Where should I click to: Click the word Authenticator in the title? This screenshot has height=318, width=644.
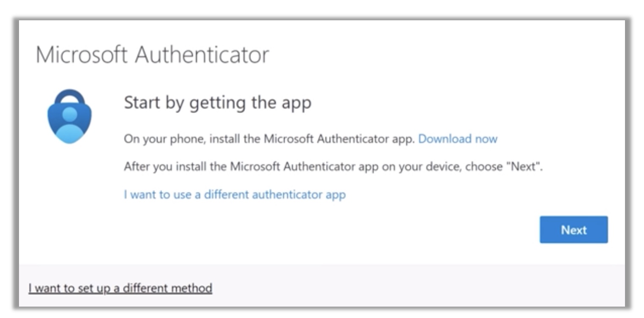[x=202, y=55]
